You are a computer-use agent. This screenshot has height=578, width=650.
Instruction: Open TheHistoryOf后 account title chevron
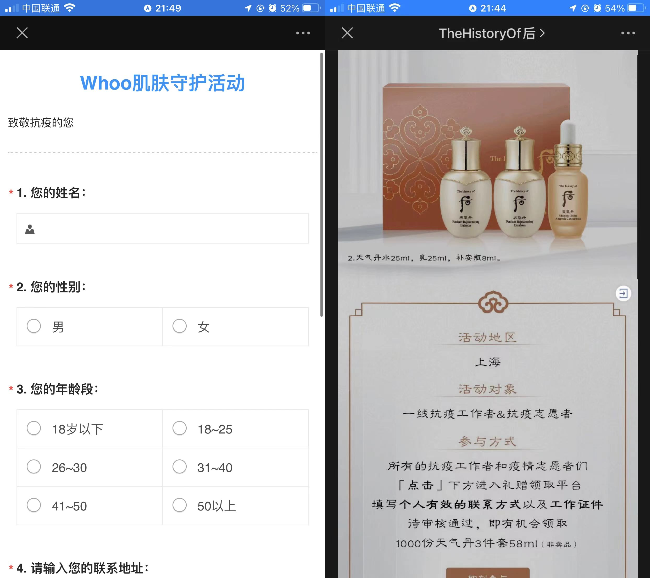pyautogui.click(x=542, y=33)
